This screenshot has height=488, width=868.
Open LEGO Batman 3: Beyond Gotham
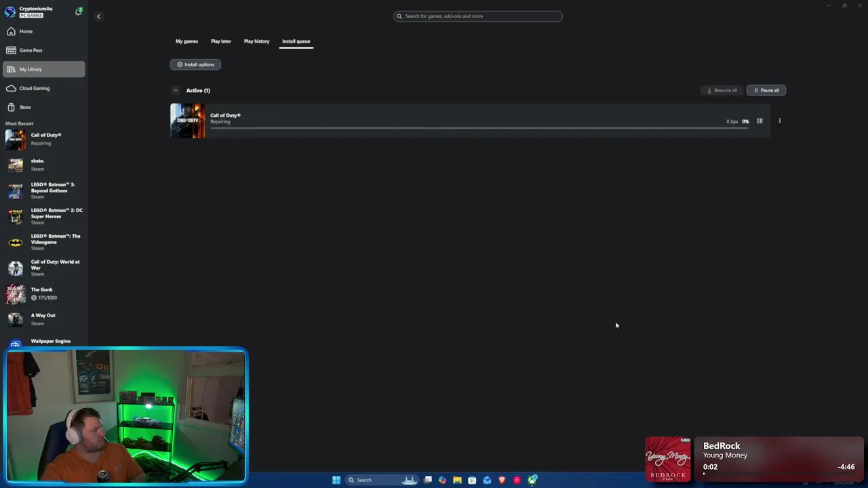pos(43,190)
